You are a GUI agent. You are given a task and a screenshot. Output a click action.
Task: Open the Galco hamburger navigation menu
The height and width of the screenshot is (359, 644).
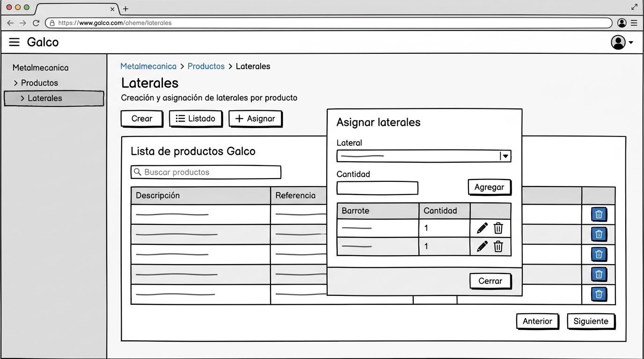[15, 42]
